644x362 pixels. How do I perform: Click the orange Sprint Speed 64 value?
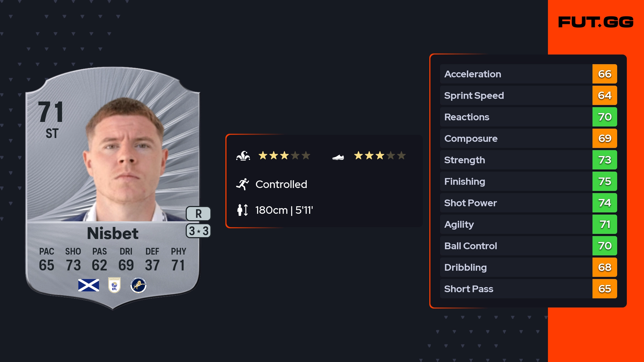pos(605,95)
